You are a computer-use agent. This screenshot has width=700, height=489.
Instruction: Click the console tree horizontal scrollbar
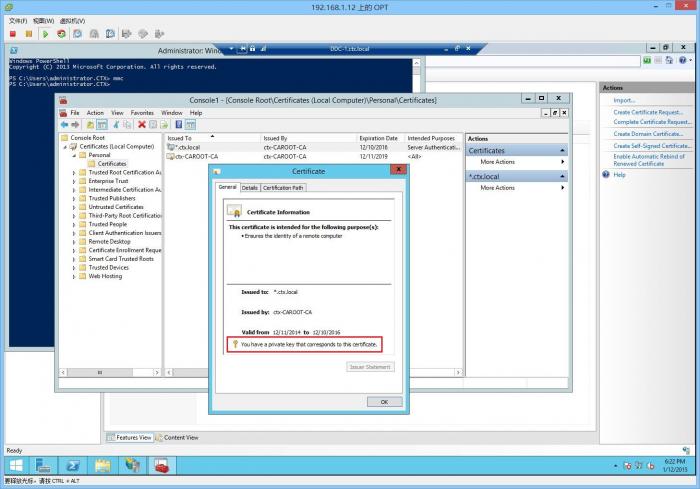pos(110,372)
